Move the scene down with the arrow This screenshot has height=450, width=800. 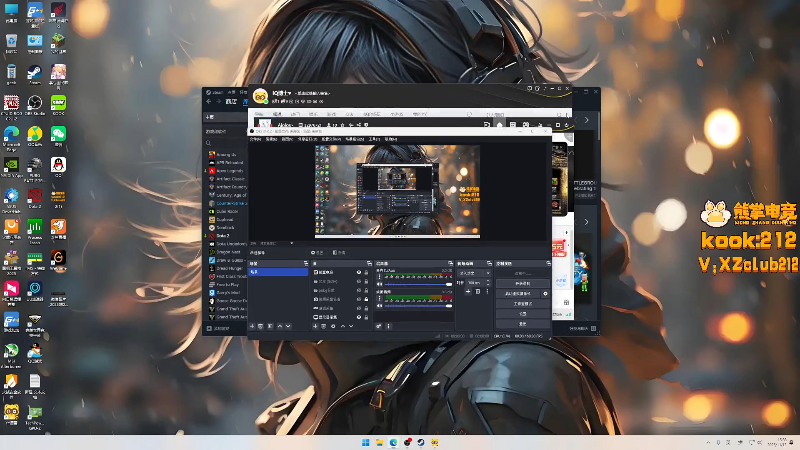tap(288, 326)
